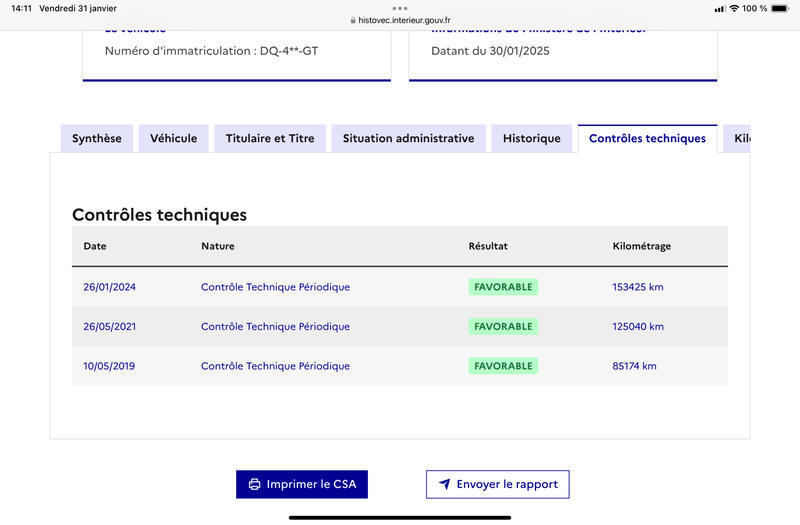Click the printer icon on Imprimer button

coord(254,484)
